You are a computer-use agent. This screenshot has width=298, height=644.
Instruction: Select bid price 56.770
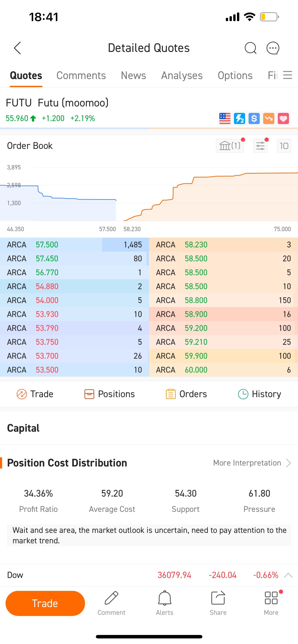(47, 272)
